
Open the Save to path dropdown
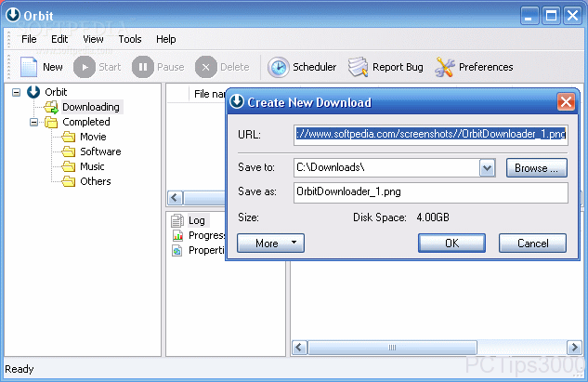487,167
